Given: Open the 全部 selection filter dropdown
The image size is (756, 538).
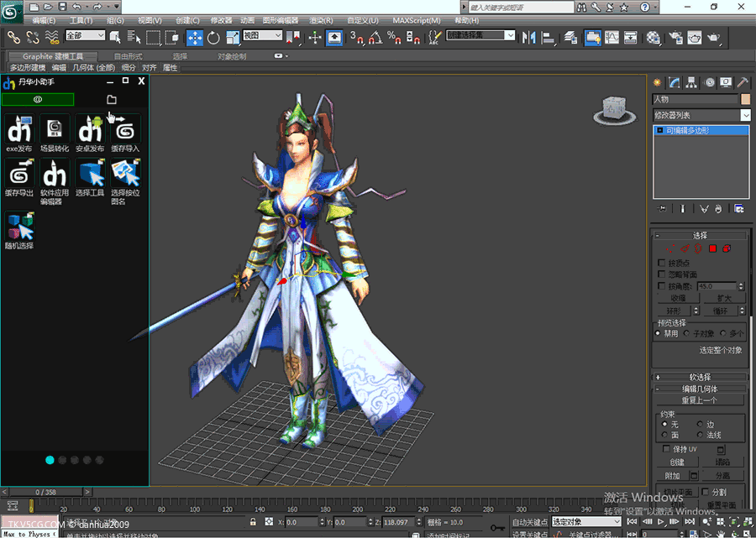Looking at the screenshot, I should pos(85,36).
